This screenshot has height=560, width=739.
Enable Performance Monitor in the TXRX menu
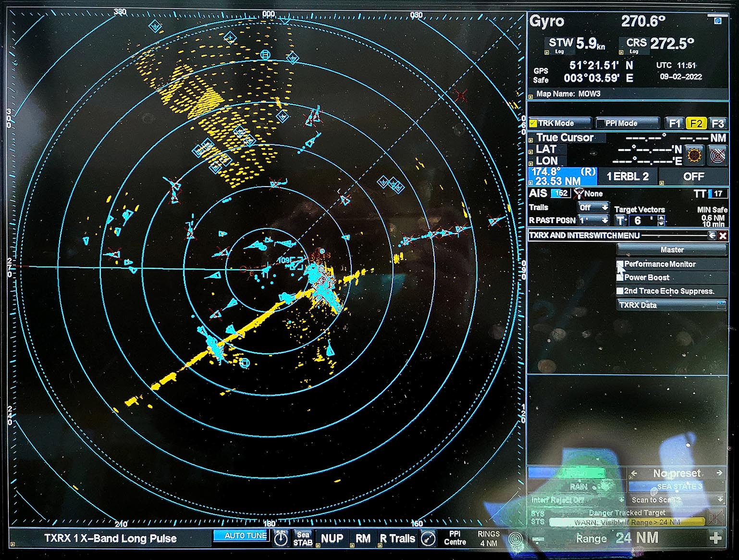pos(621,264)
